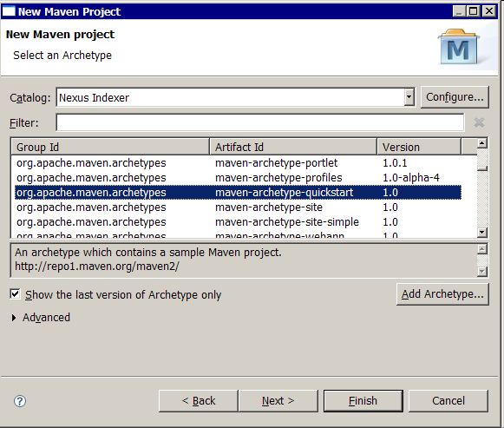The width and height of the screenshot is (504, 428).
Task: Focus the Filter input field
Action: 260,122
